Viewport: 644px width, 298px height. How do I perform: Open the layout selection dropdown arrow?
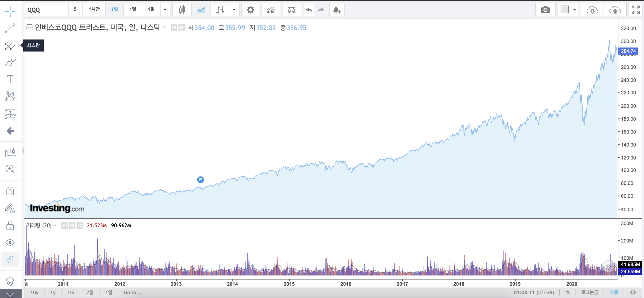click(x=575, y=9)
